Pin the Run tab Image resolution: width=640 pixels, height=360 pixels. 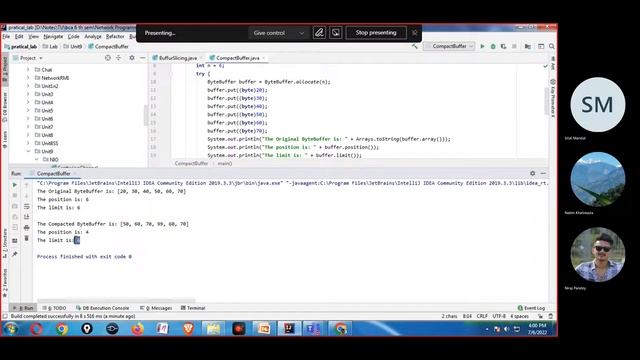click(15, 254)
